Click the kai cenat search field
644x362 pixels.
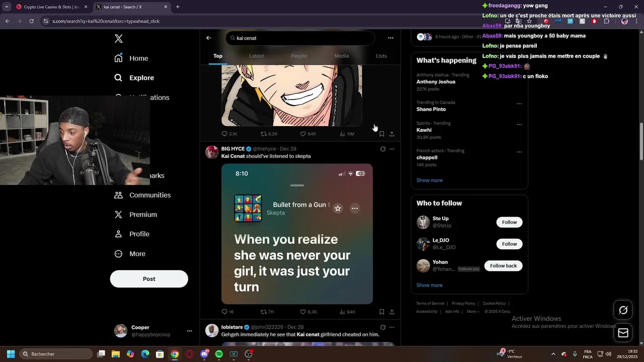(x=300, y=38)
